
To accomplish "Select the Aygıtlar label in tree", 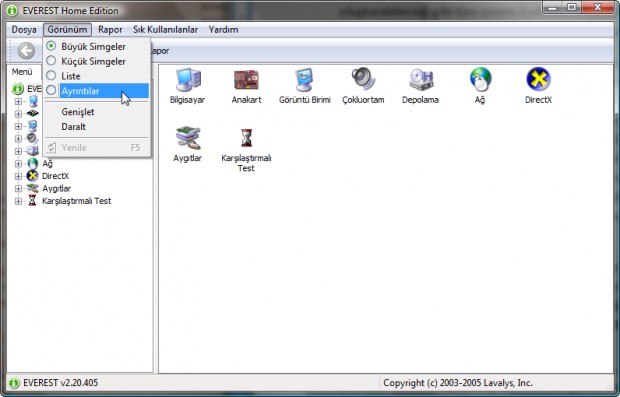I will [x=57, y=189].
